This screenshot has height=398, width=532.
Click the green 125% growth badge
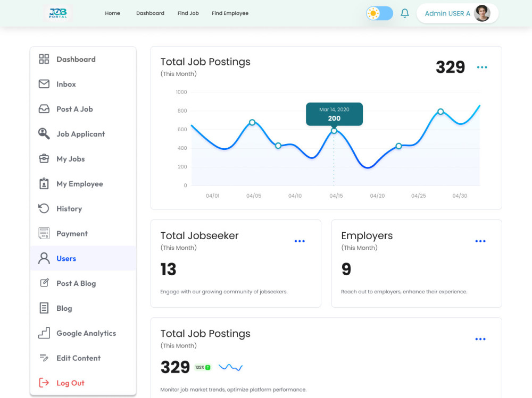coord(203,367)
